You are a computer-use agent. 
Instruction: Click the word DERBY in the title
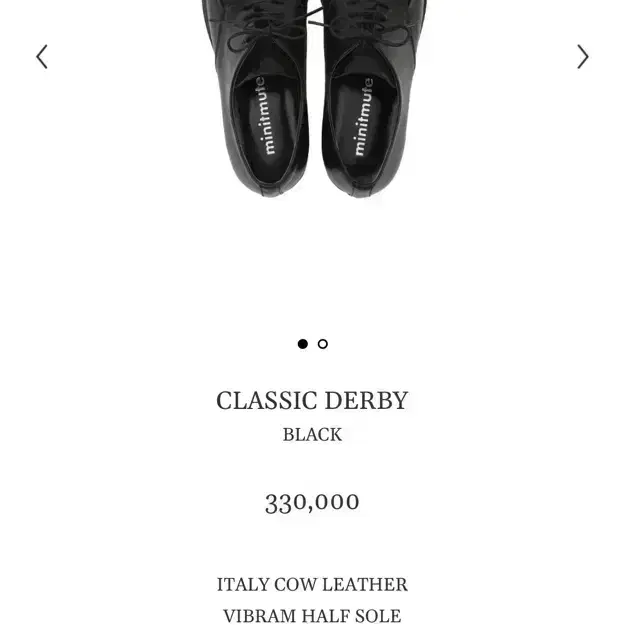pos(367,400)
